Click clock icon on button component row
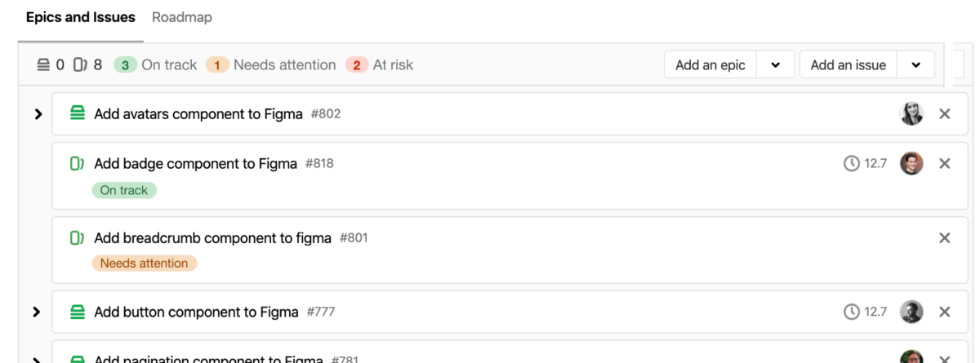Image resolution: width=980 pixels, height=363 pixels. click(x=851, y=312)
